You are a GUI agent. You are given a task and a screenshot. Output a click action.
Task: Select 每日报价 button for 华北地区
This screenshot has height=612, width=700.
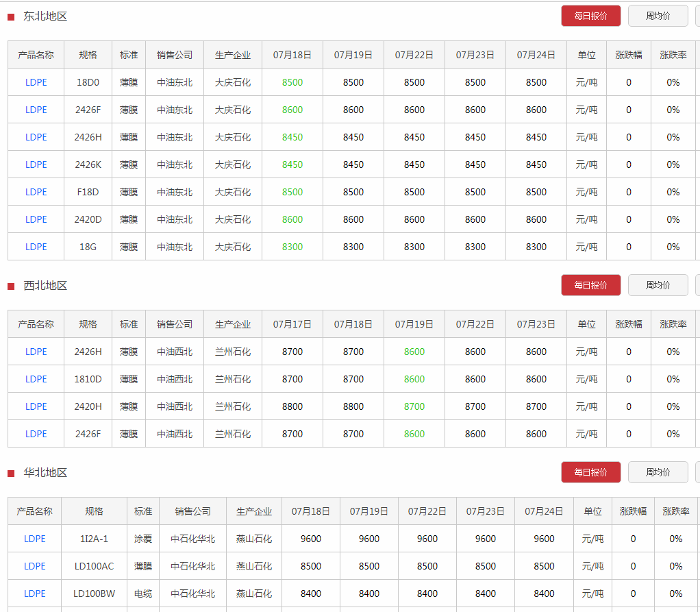(590, 473)
